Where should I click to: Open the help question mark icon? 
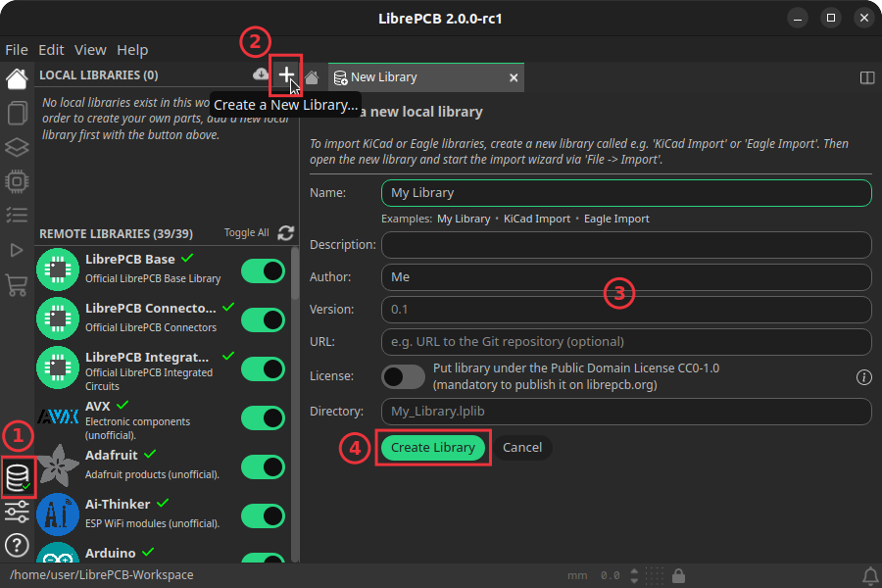pyautogui.click(x=16, y=546)
